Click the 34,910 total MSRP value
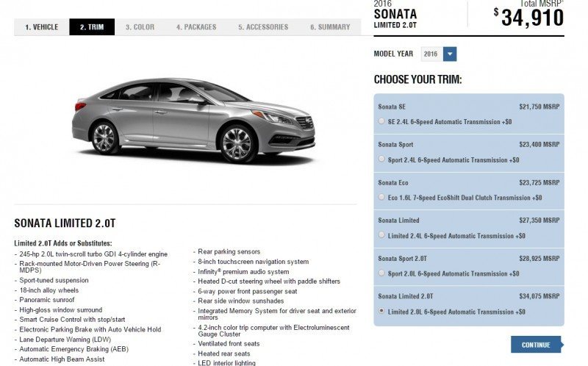This screenshot has width=588, height=366. point(532,18)
